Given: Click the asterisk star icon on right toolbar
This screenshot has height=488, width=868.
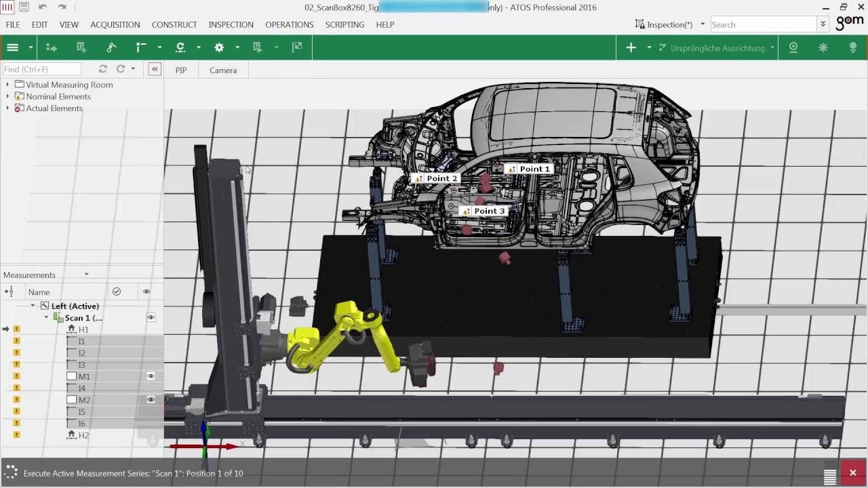Looking at the screenshot, I should [x=823, y=47].
